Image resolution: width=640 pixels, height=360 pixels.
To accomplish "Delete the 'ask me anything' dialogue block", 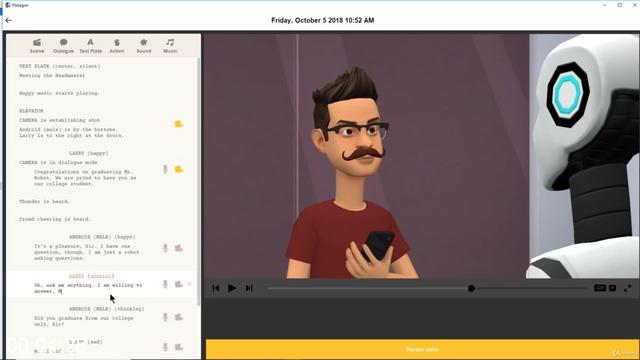I will (189, 284).
